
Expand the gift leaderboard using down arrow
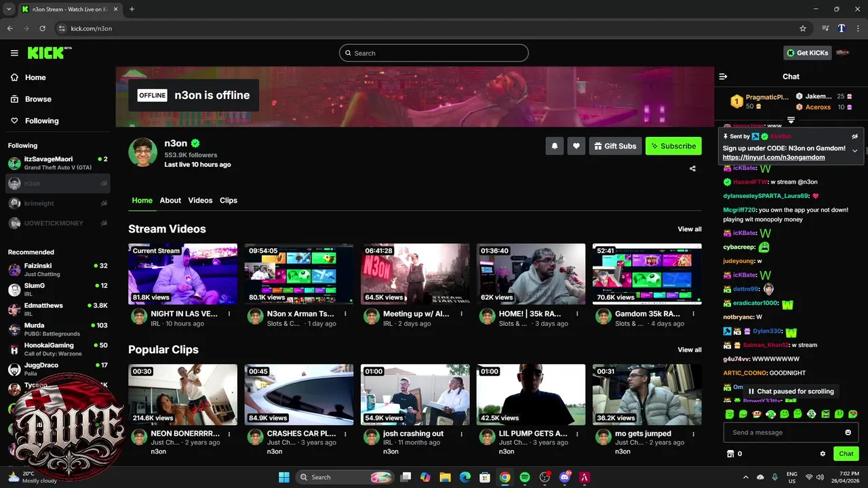click(x=791, y=120)
